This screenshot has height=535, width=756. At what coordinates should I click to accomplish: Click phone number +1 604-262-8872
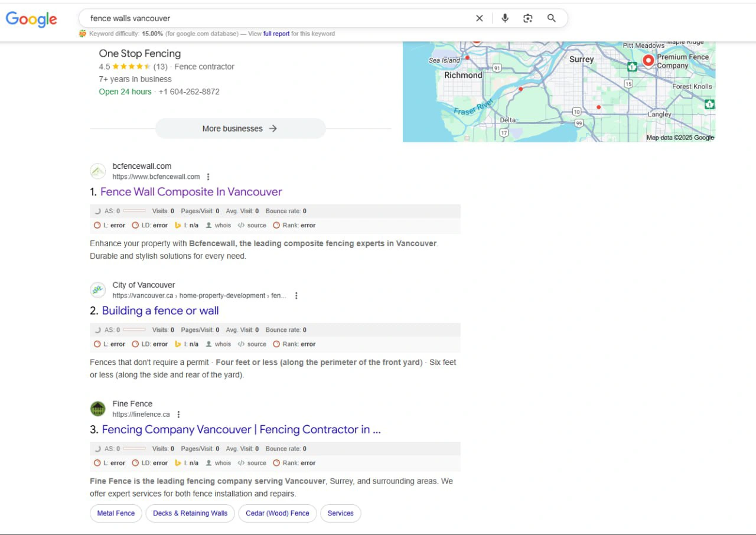(189, 92)
